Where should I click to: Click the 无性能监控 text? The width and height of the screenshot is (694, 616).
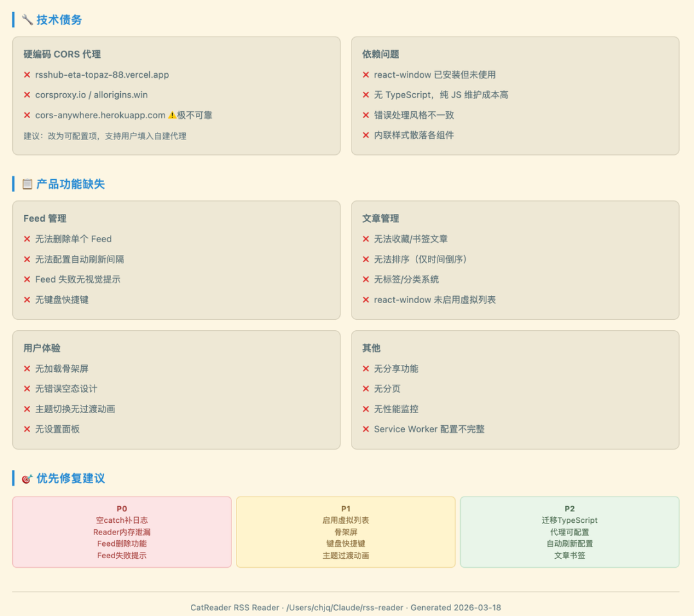(396, 409)
